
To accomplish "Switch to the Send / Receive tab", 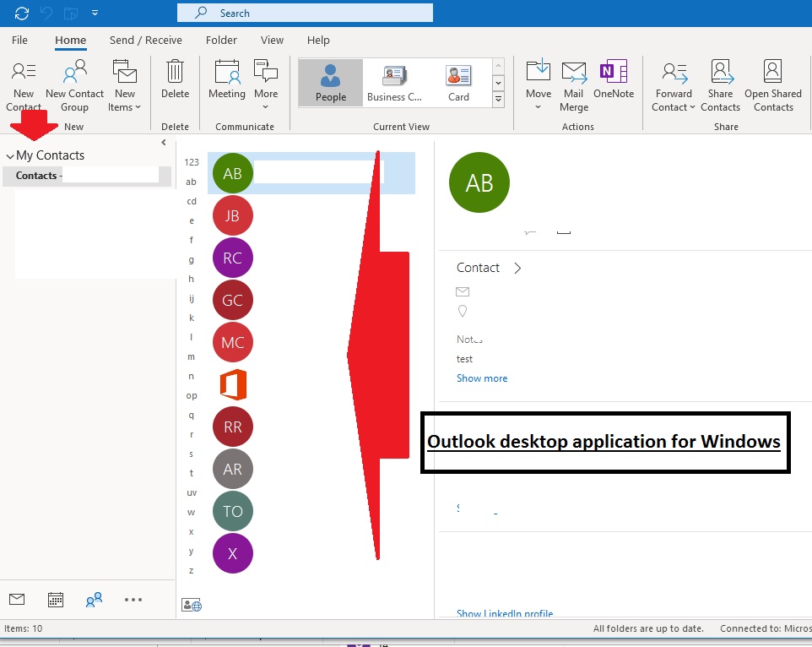I will (x=145, y=40).
